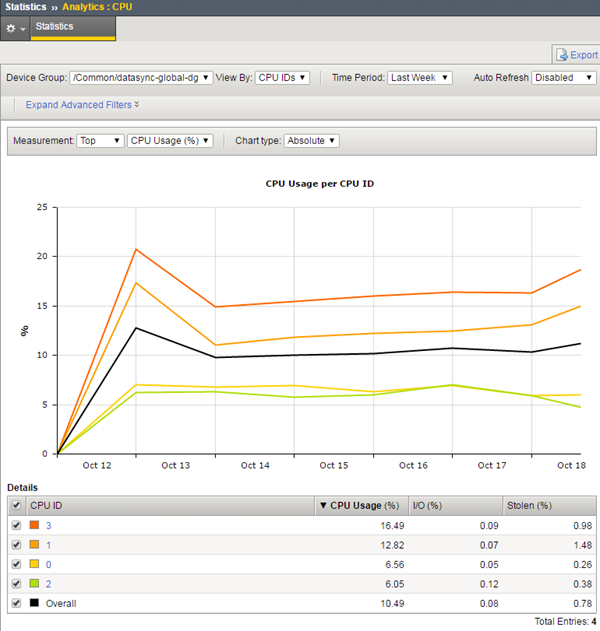600x631 pixels.
Task: Open the View By CPU IDs dropdown
Action: coord(282,77)
